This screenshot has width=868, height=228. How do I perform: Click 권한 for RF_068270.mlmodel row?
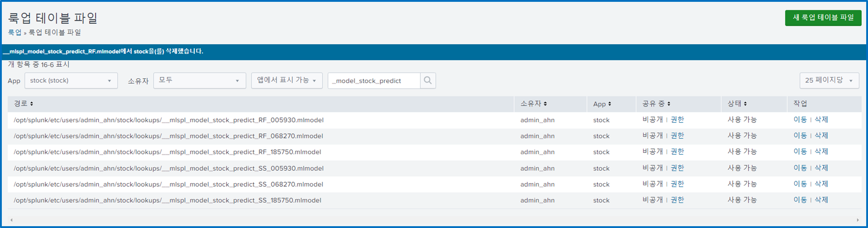pyautogui.click(x=678, y=136)
